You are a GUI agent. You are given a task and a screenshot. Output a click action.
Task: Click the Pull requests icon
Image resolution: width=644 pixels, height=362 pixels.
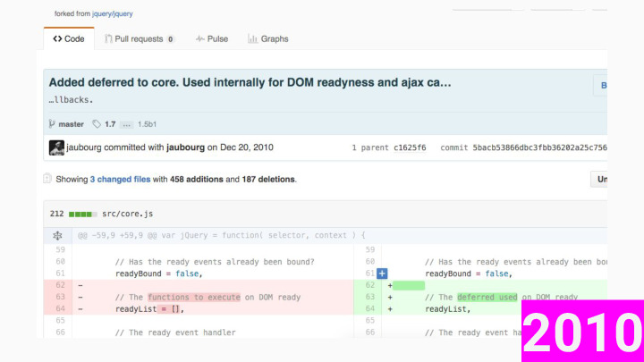[x=109, y=39]
